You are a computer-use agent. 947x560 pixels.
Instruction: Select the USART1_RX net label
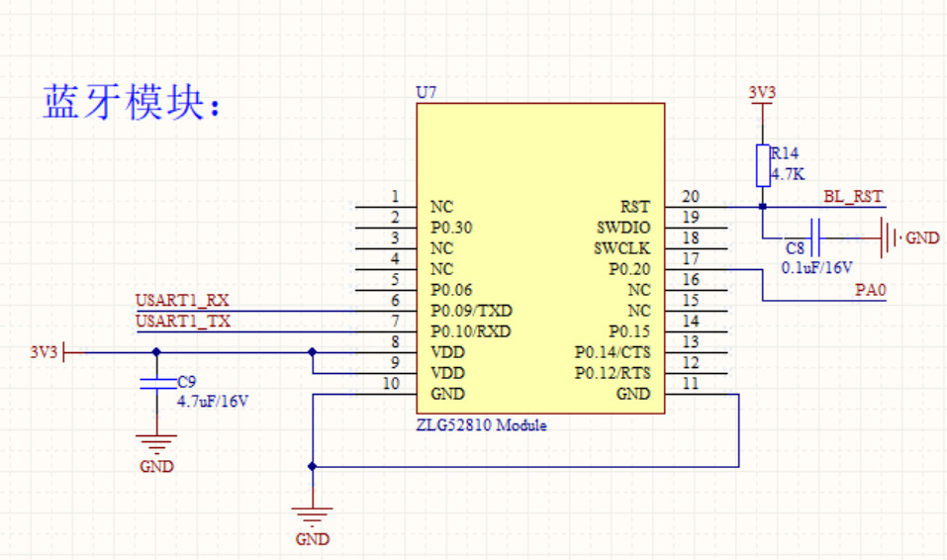[182, 300]
